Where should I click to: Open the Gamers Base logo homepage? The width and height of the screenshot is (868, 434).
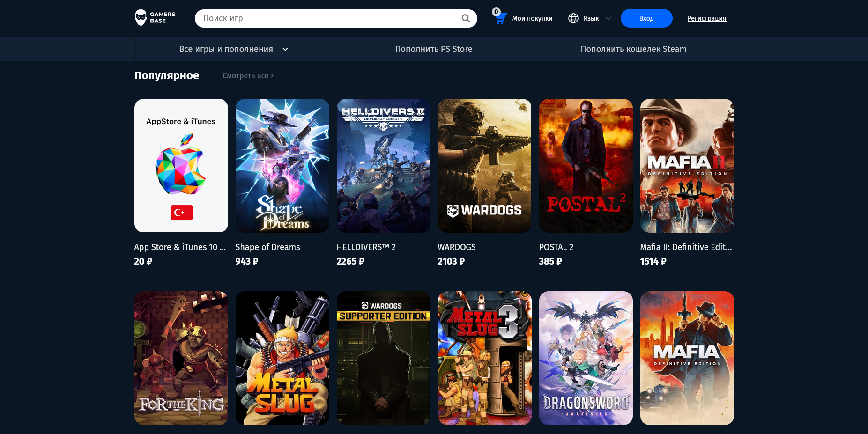(155, 18)
